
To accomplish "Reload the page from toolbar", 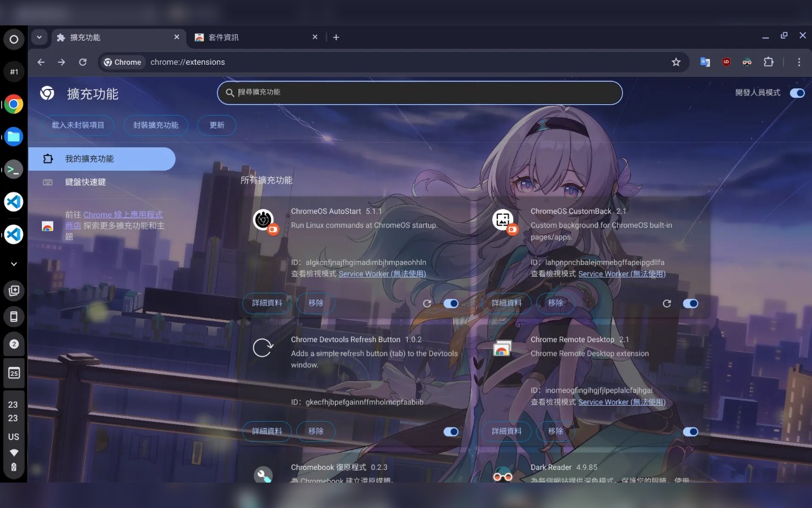I will tap(82, 62).
